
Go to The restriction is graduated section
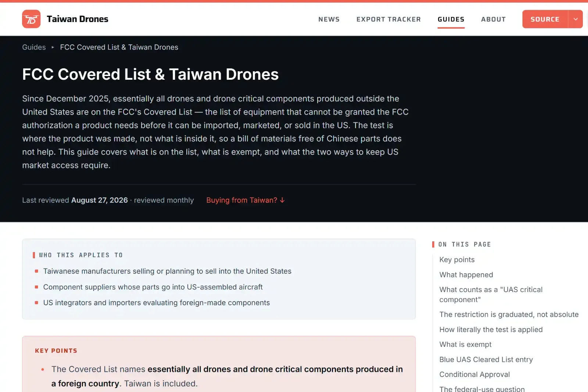[509, 314]
